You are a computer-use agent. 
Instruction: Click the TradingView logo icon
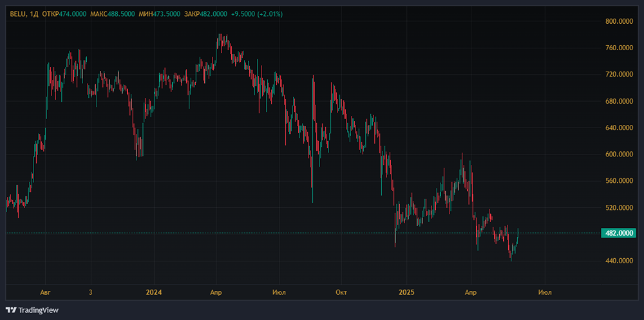(x=11, y=310)
